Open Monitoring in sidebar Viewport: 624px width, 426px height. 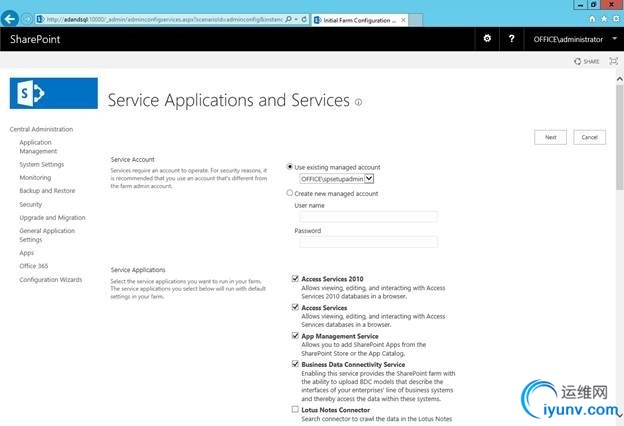(x=35, y=177)
